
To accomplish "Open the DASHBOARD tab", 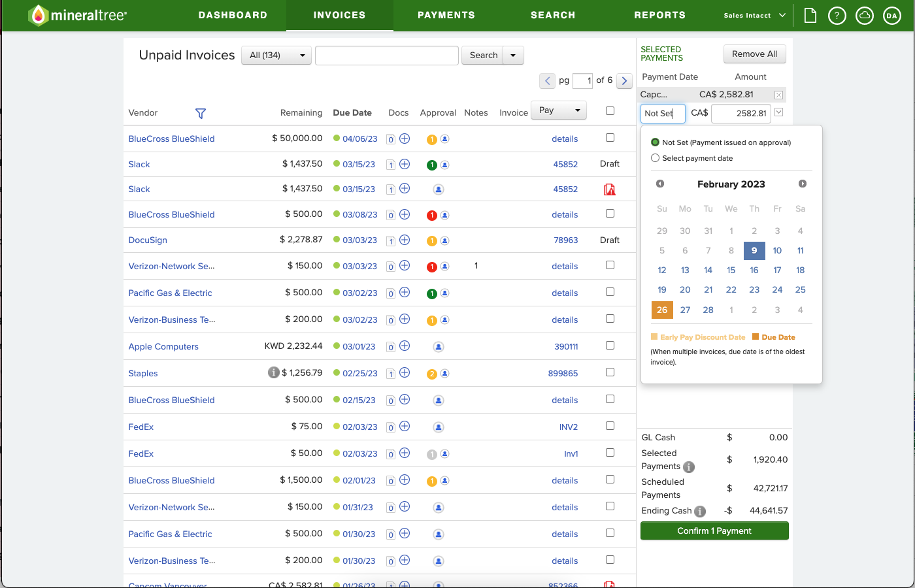I will (x=233, y=15).
